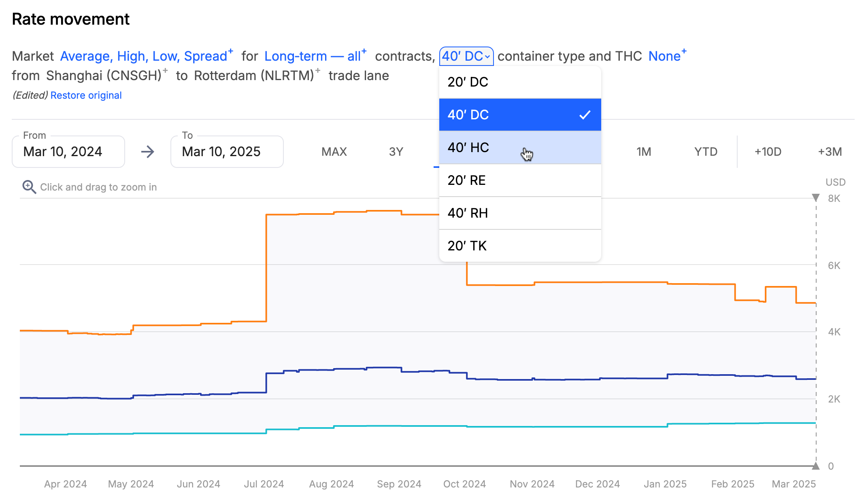Open the THC None selector
The width and height of the screenshot is (868, 500).
(667, 56)
